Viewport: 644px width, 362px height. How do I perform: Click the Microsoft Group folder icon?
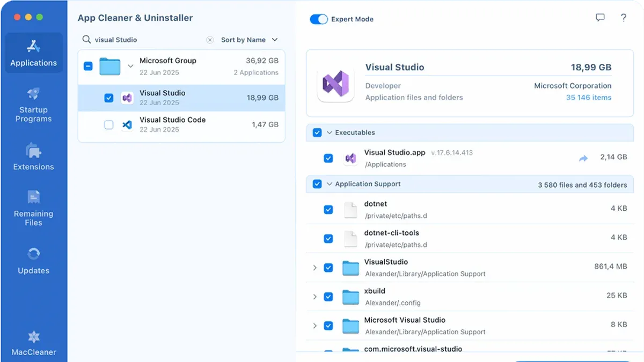[x=110, y=67]
